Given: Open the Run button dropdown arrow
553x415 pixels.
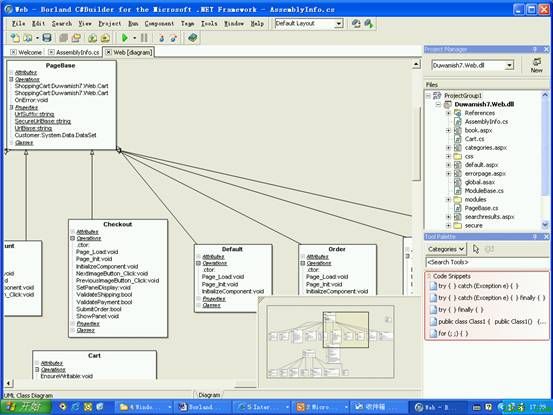Looking at the screenshot, I should point(134,38).
